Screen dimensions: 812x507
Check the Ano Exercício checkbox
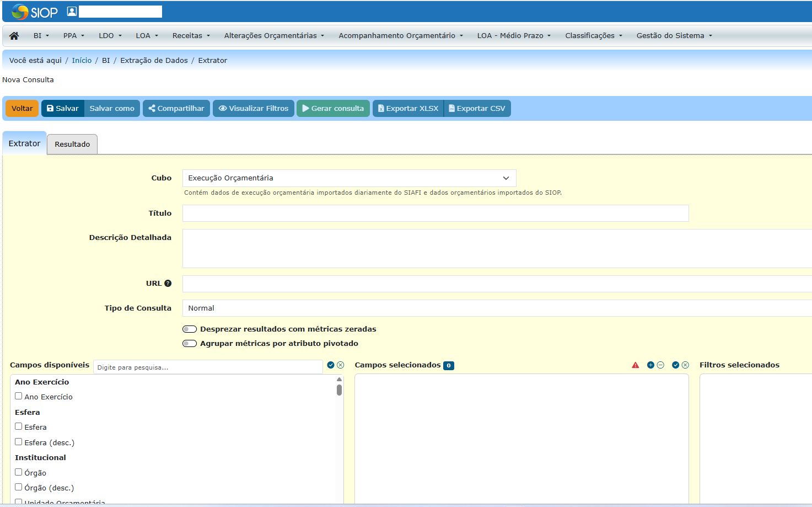point(18,396)
